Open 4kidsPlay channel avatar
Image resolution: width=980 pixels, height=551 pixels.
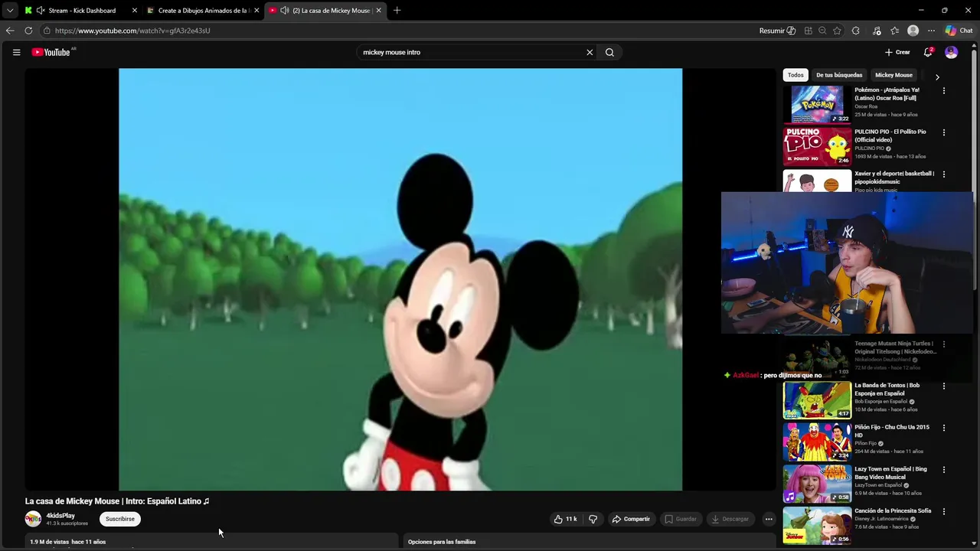(33, 519)
